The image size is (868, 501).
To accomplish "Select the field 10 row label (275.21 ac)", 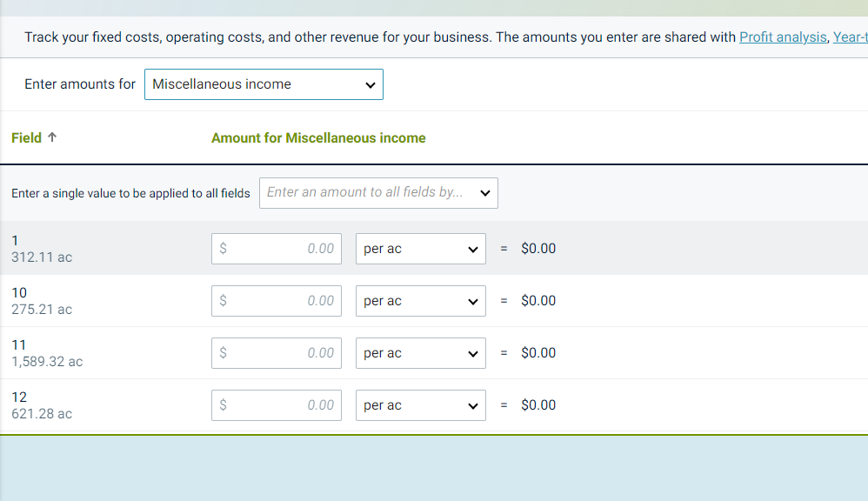I will point(42,301).
